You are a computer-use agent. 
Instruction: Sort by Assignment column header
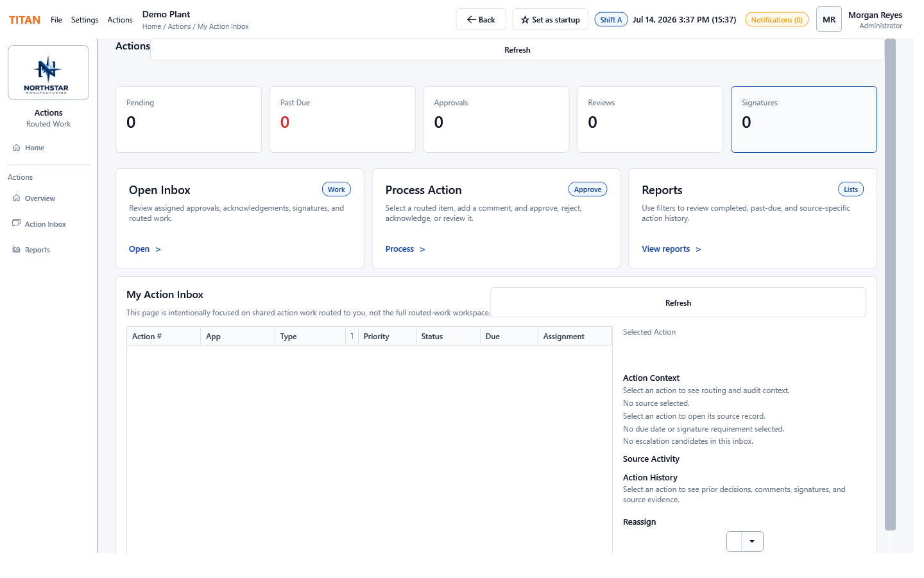click(575, 337)
